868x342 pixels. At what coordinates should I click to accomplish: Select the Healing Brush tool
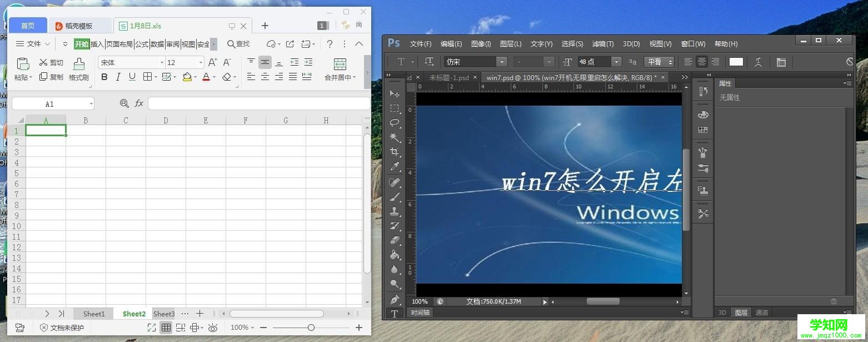(395, 182)
